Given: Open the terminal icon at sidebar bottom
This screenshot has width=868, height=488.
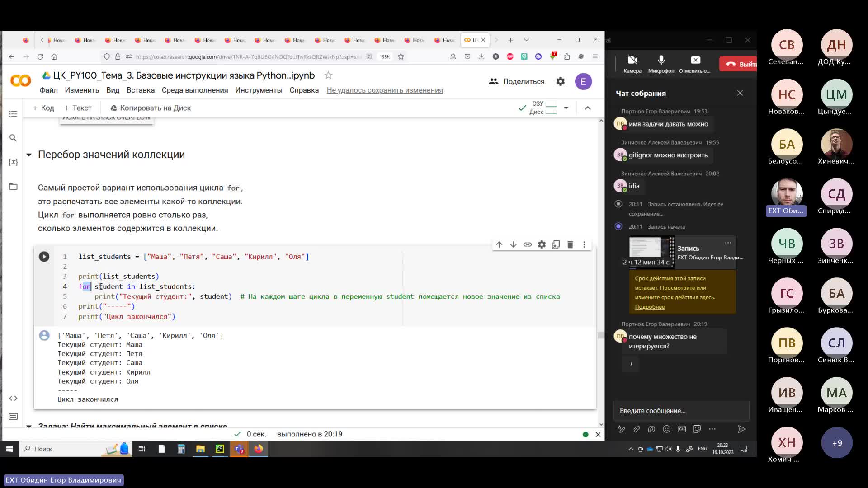Looking at the screenshot, I should tap(13, 416).
